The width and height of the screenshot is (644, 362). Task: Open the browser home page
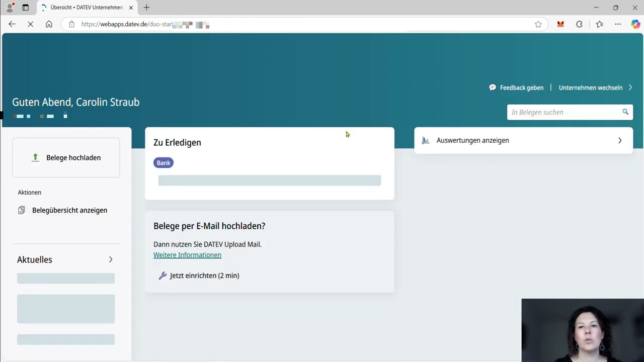pos(49,24)
